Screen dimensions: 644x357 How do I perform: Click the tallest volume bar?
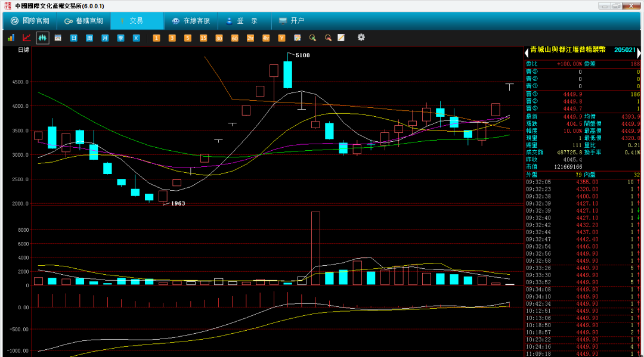tap(315, 249)
